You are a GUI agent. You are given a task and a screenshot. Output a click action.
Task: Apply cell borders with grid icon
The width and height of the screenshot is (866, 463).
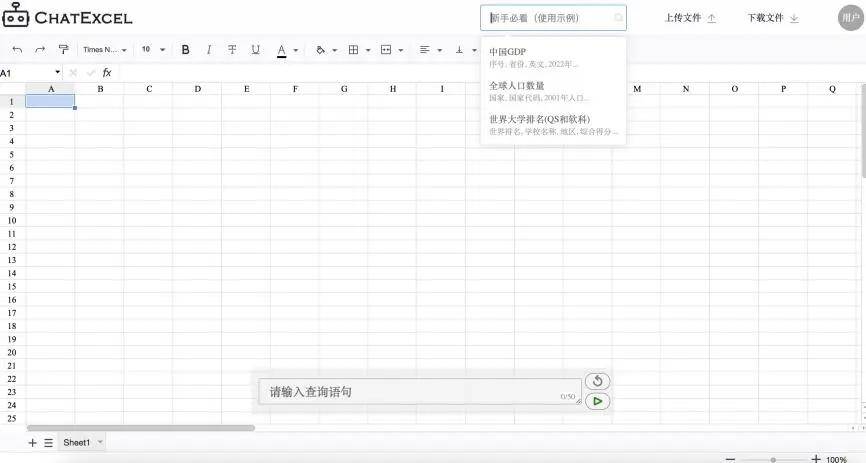click(x=353, y=50)
